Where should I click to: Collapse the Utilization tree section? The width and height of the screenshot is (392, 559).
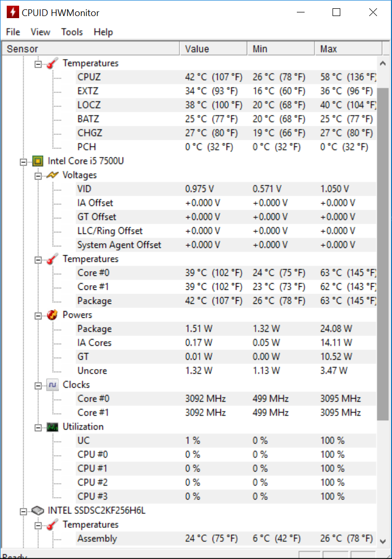tap(38, 428)
